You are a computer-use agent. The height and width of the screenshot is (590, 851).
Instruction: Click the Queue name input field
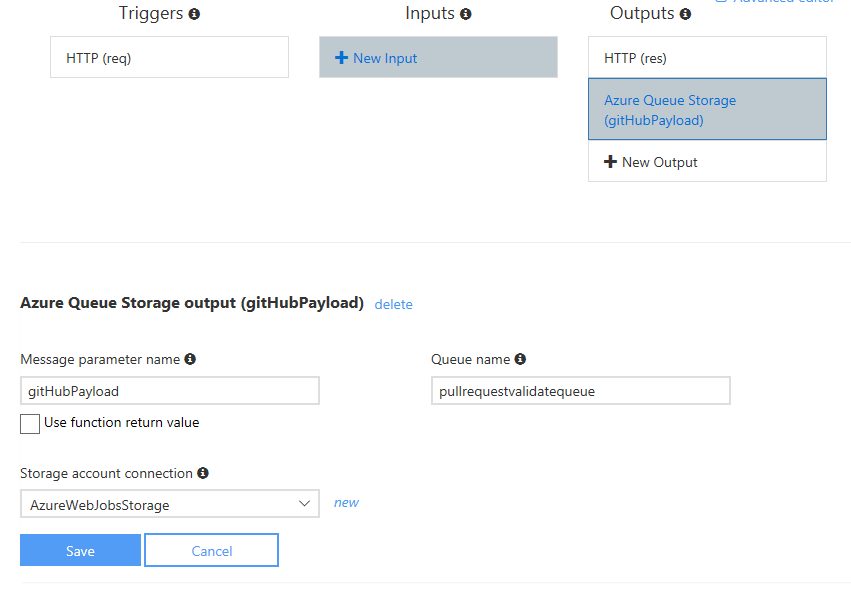[x=580, y=391]
